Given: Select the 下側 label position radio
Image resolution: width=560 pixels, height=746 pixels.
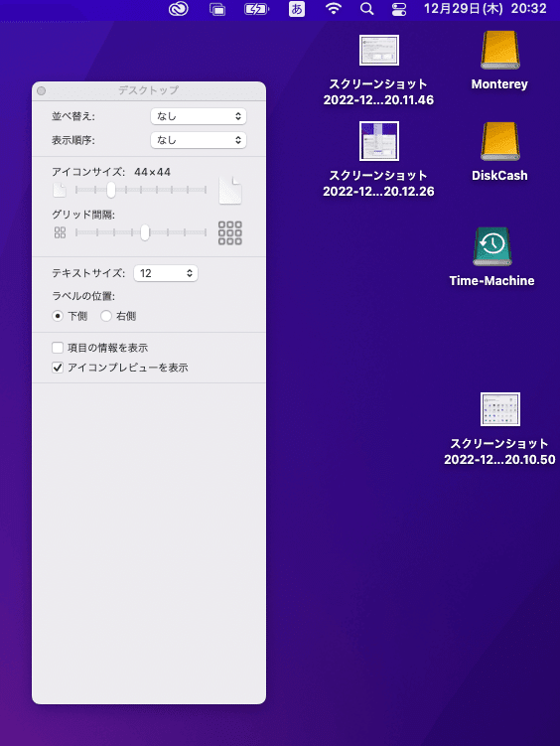Looking at the screenshot, I should [x=58, y=316].
